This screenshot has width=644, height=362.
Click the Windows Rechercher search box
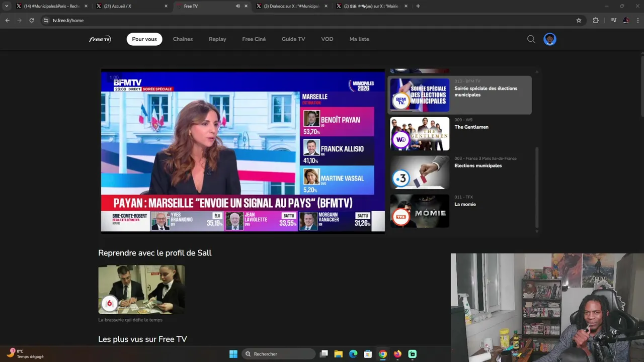[x=278, y=354]
